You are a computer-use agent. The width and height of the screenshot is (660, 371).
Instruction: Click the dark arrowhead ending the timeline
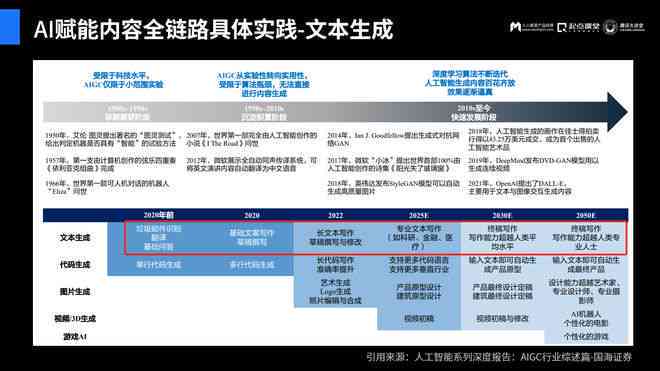click(x=618, y=112)
